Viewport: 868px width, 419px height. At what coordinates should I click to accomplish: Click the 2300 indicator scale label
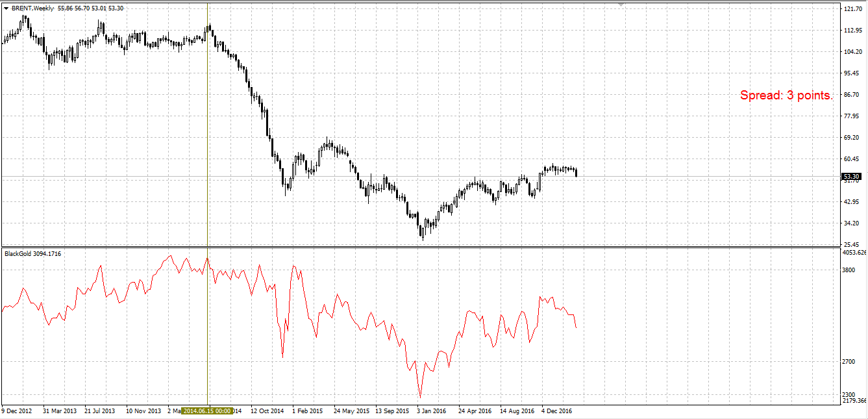[x=849, y=395]
